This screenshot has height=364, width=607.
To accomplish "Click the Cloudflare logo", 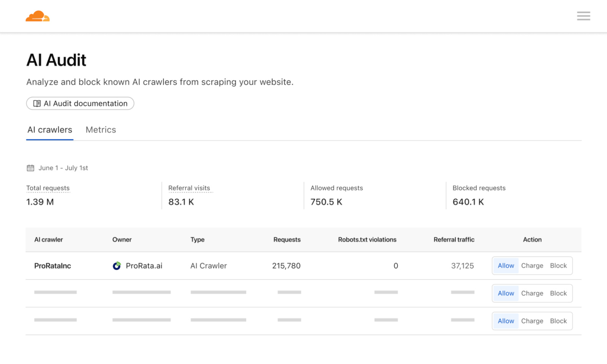I will [37, 16].
